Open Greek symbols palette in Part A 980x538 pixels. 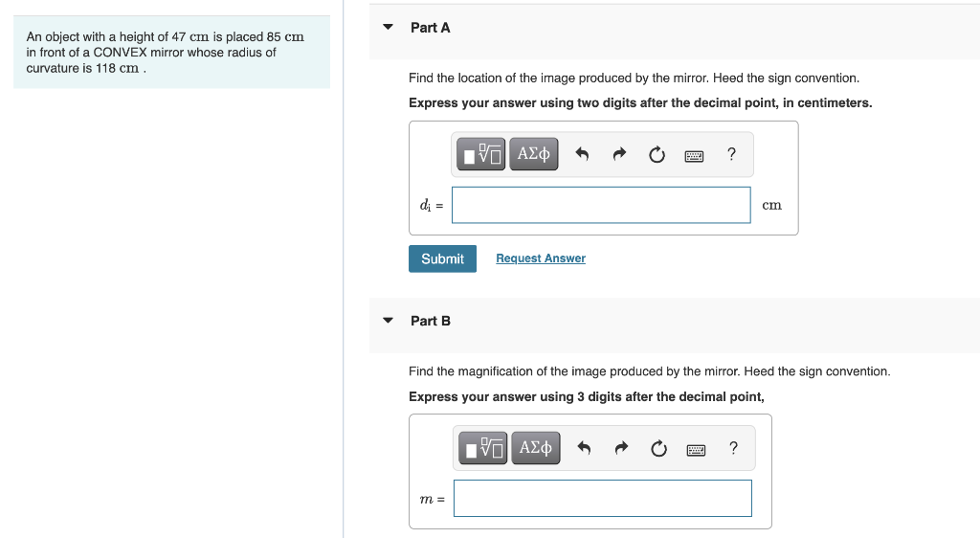click(534, 154)
